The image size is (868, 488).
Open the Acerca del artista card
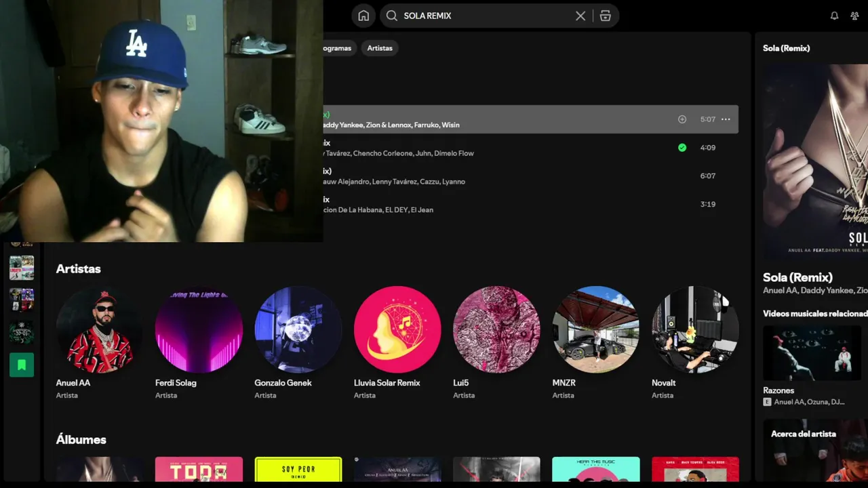[815, 451]
